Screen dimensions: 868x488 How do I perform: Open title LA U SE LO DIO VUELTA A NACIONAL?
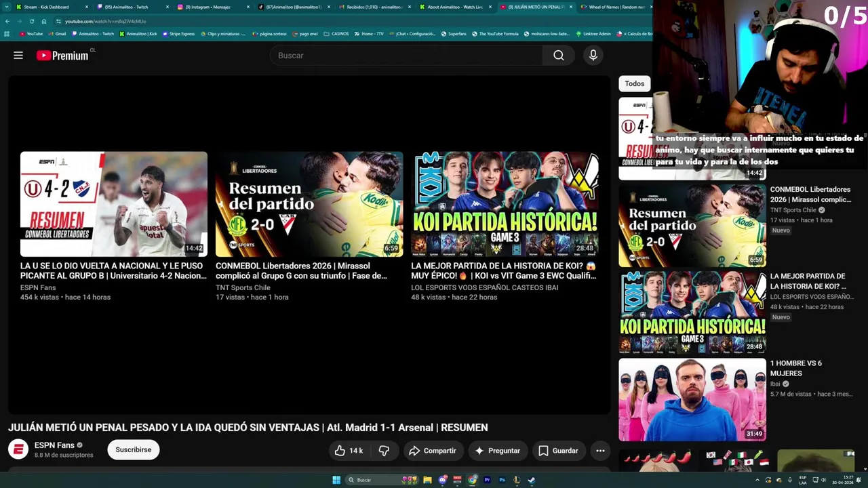tap(113, 271)
